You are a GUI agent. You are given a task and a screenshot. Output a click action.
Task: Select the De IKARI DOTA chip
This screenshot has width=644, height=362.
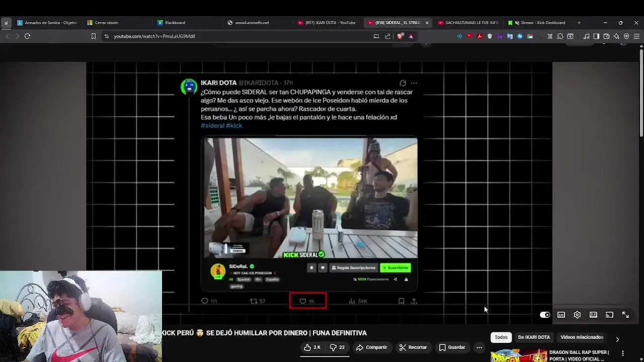[x=534, y=337]
